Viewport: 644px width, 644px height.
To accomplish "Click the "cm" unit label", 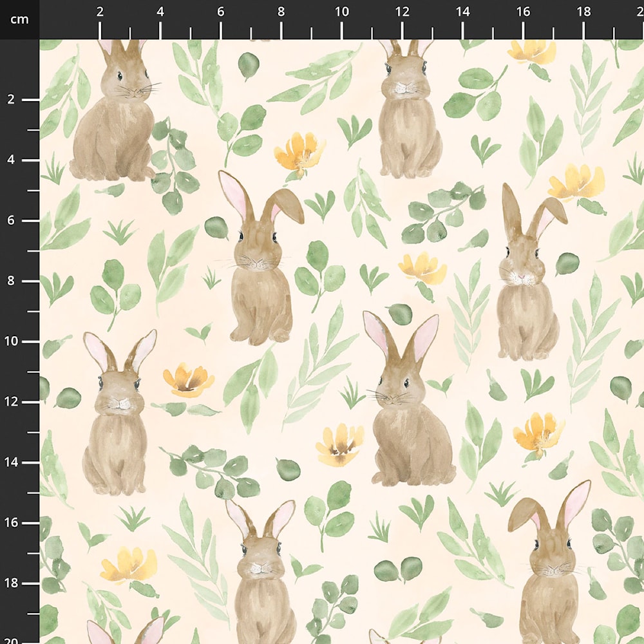I will tap(19, 20).
